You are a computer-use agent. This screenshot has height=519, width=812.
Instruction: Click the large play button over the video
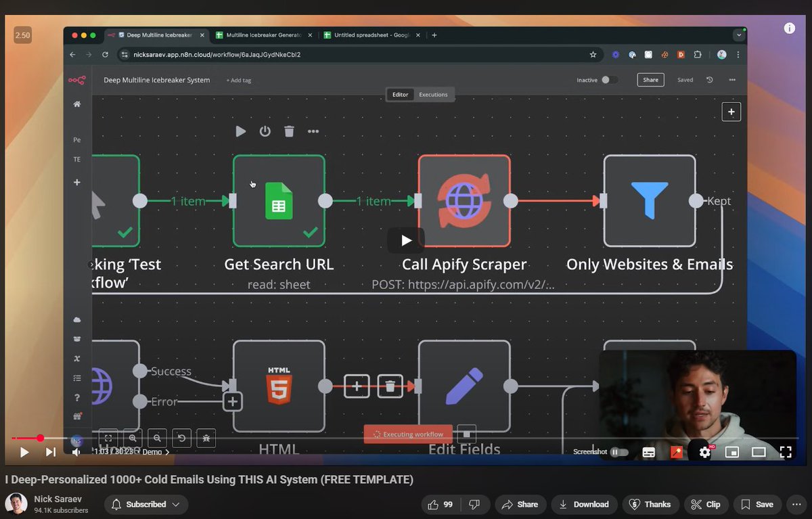(406, 240)
